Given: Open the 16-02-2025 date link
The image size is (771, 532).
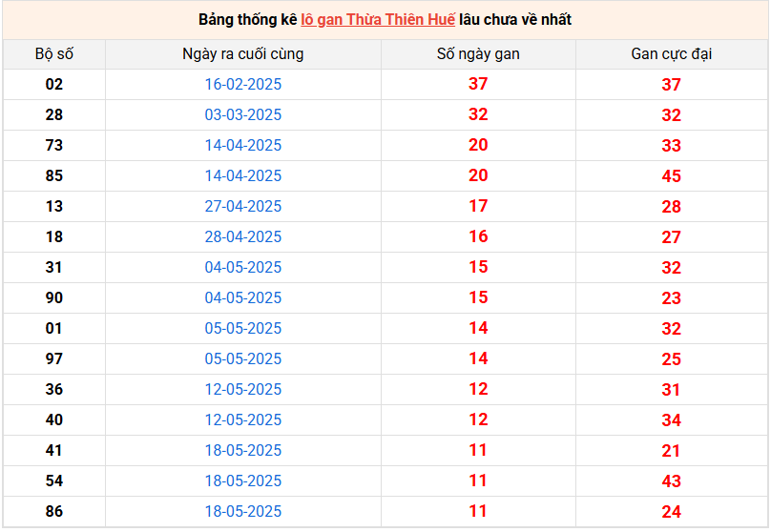Looking at the screenshot, I should click(x=243, y=84).
